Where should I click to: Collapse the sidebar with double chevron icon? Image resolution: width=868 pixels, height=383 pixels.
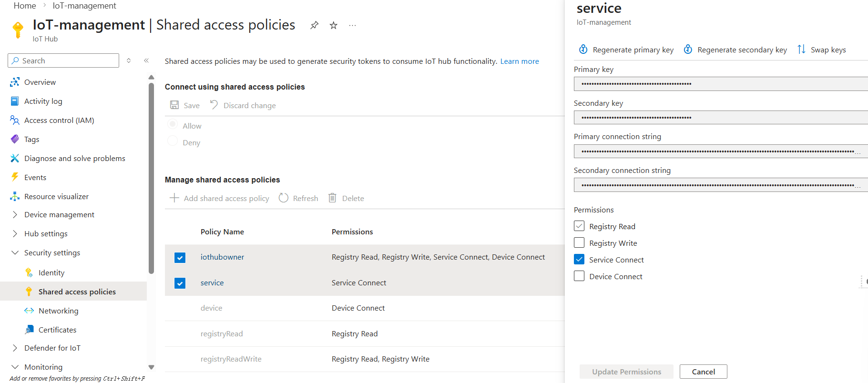click(x=146, y=60)
